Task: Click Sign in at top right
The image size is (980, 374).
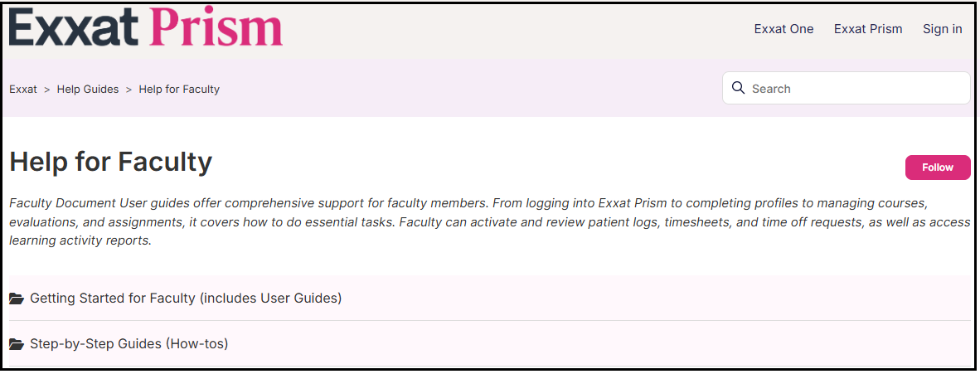Action: [x=942, y=29]
